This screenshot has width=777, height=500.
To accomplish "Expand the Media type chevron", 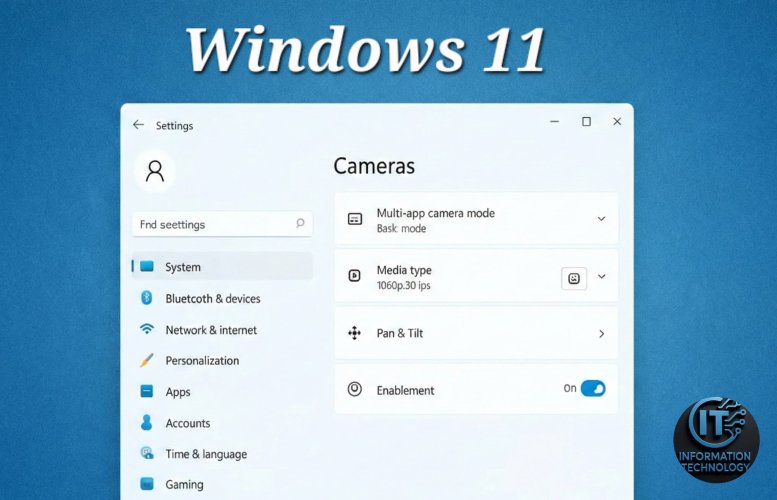I will coord(601,277).
